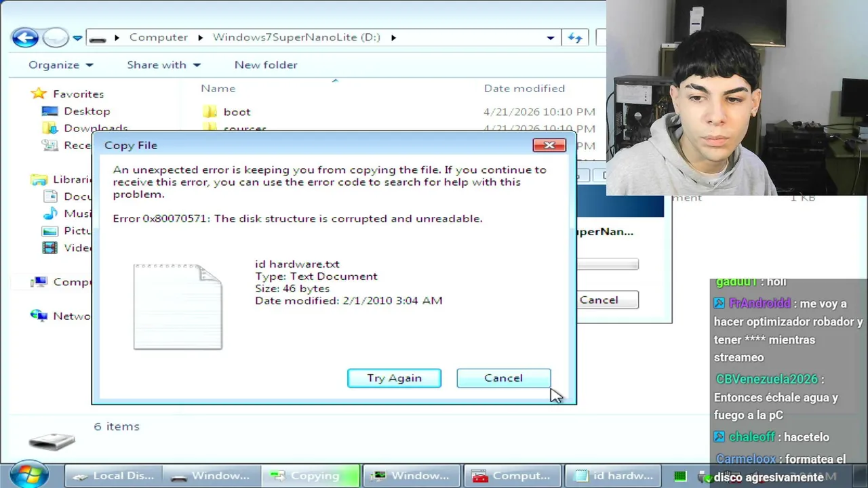Open the Share with menu
This screenshot has height=488, width=868.
click(163, 65)
